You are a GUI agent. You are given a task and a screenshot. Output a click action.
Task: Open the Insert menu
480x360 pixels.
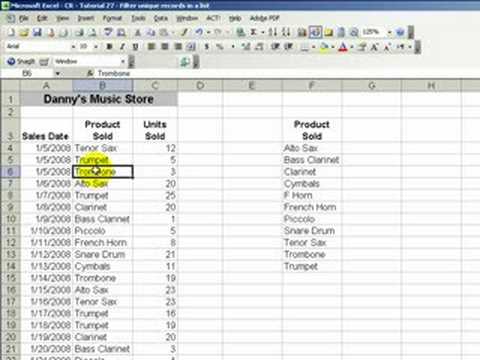86,18
